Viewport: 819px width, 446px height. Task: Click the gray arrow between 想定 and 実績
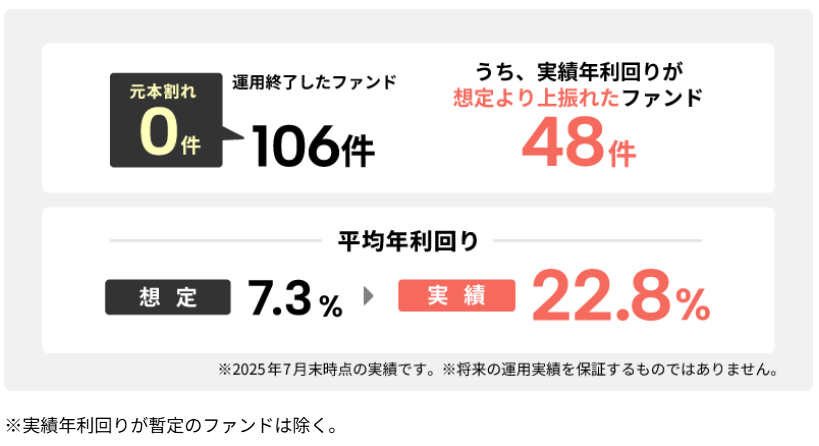pyautogui.click(x=369, y=296)
